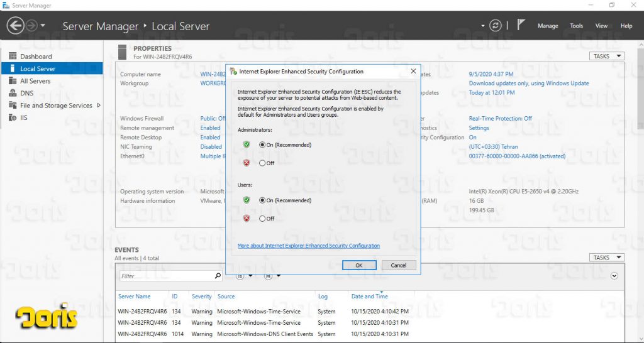Click the IE Enhanced Security Configuration On link

pos(473,137)
